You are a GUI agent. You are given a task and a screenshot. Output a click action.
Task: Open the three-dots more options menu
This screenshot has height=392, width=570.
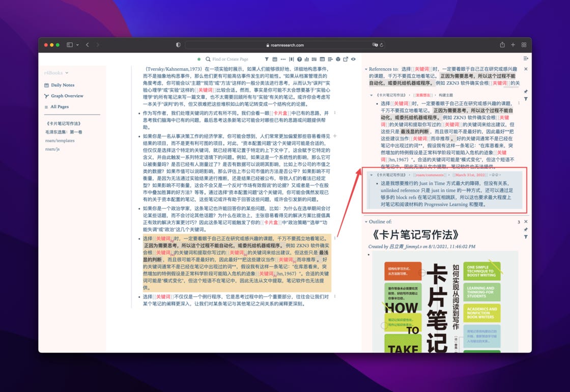(x=283, y=59)
